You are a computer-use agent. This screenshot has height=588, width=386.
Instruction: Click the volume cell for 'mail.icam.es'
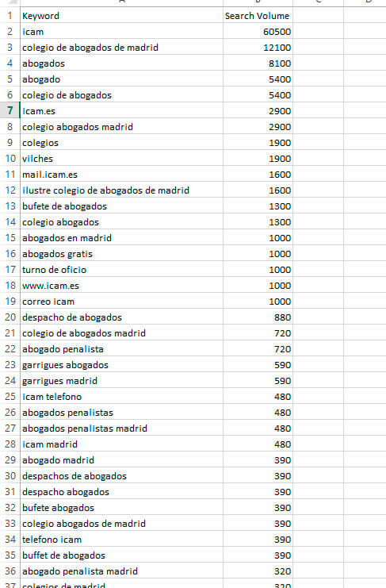[258, 175]
